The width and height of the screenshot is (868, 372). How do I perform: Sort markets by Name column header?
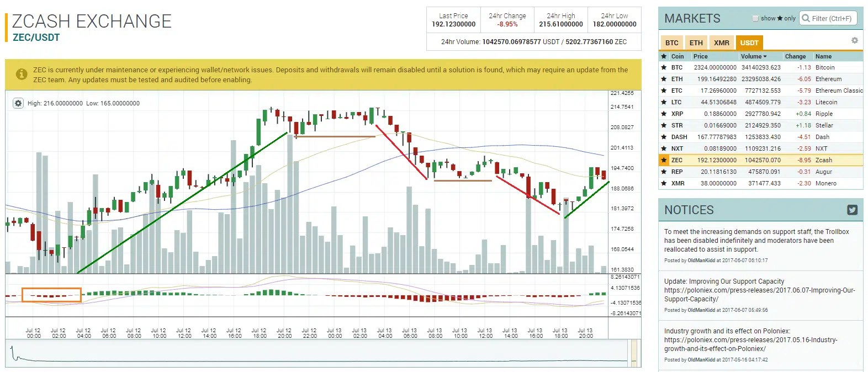[823, 56]
